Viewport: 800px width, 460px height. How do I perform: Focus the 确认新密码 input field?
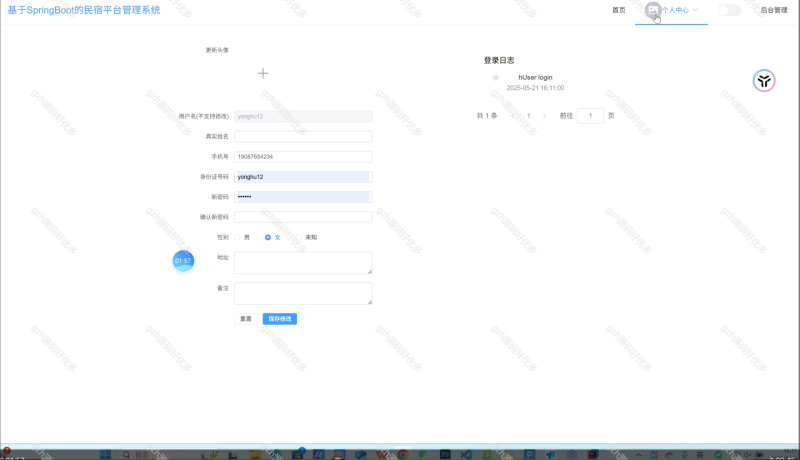[303, 217]
